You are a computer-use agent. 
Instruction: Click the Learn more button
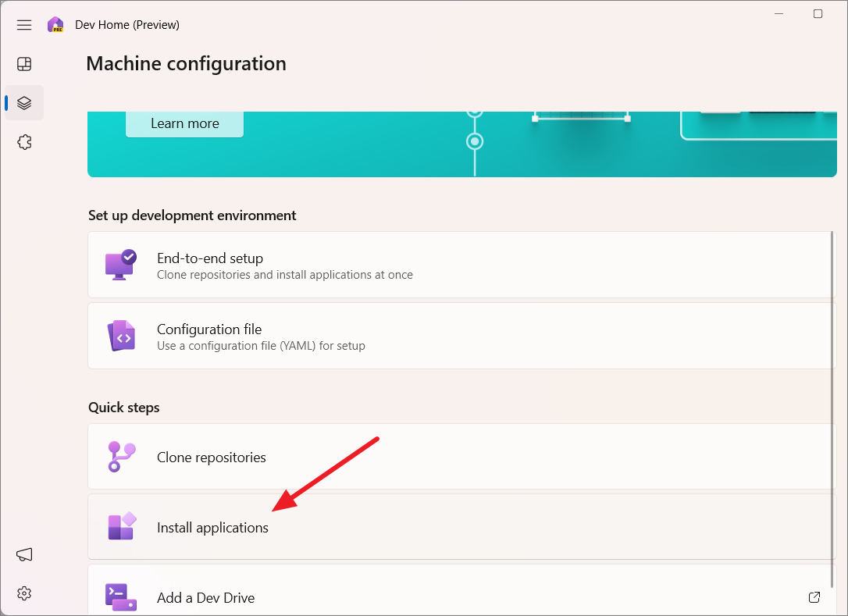184,124
